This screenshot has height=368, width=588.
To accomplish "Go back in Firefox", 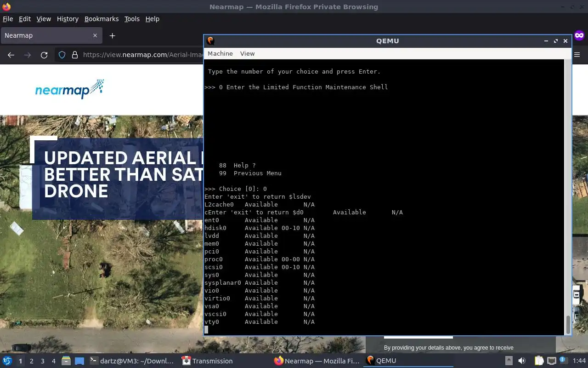I will pyautogui.click(x=11, y=55).
